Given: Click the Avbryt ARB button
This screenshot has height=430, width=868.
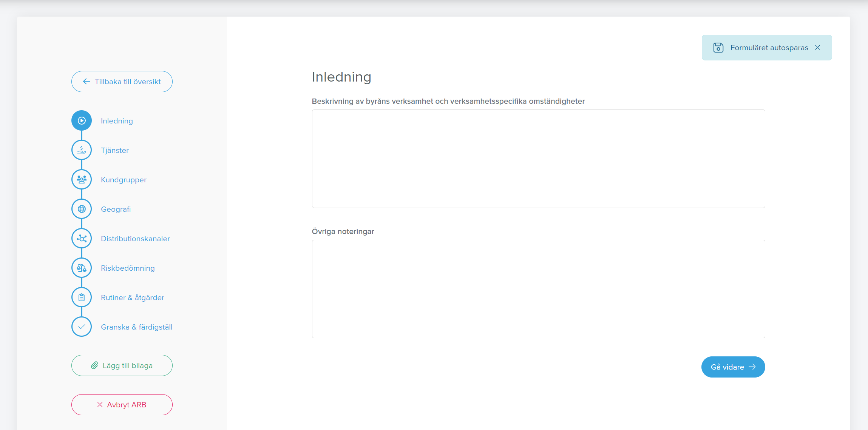Looking at the screenshot, I should click(x=122, y=405).
